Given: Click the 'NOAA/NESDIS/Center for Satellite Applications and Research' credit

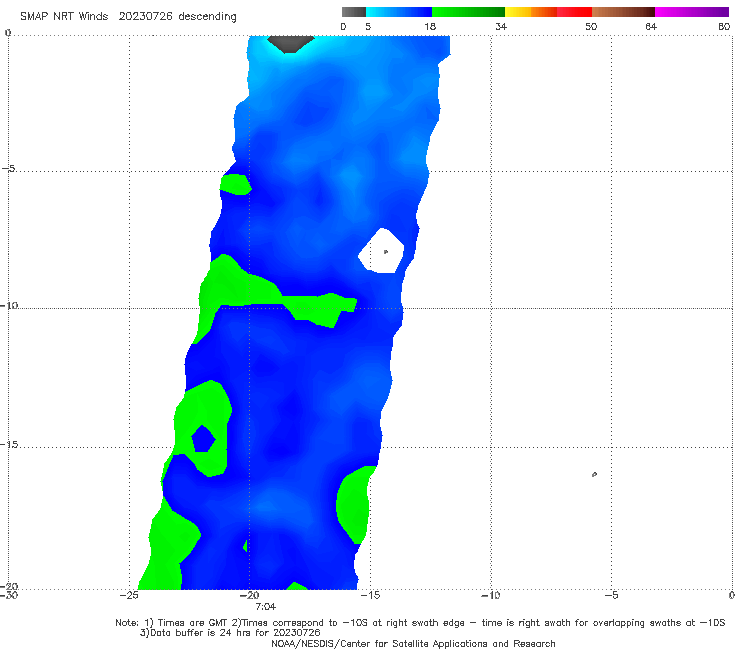Looking at the screenshot, I should tap(413, 644).
